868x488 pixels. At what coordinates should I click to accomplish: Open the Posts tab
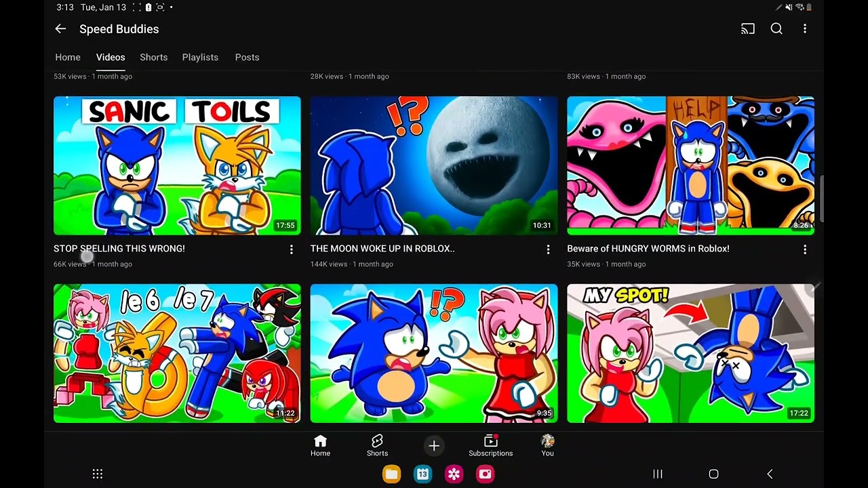[247, 57]
